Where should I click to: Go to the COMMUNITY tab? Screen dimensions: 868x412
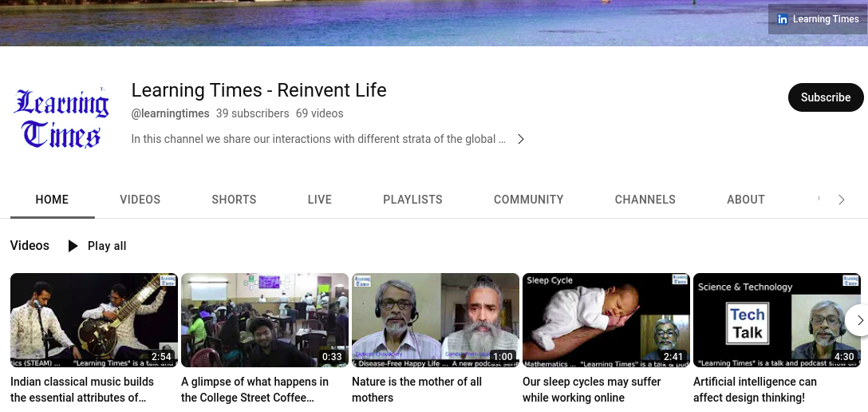528,200
